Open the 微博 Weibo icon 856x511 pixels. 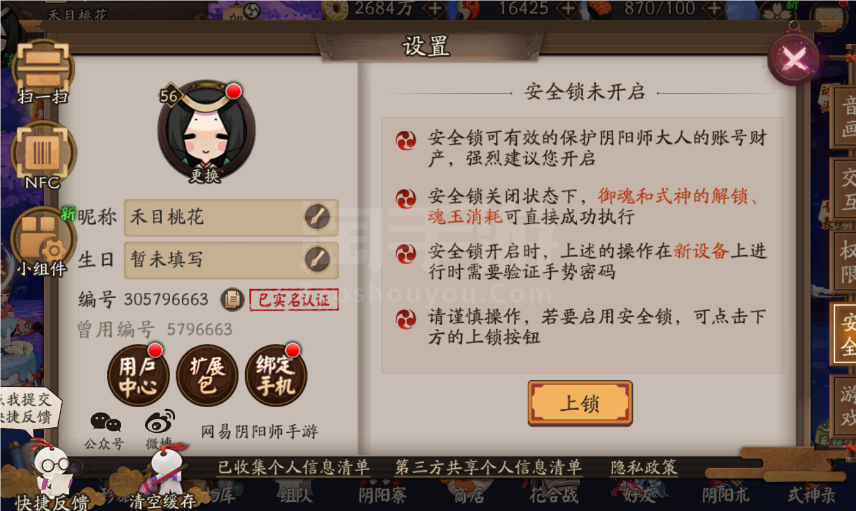tap(159, 429)
